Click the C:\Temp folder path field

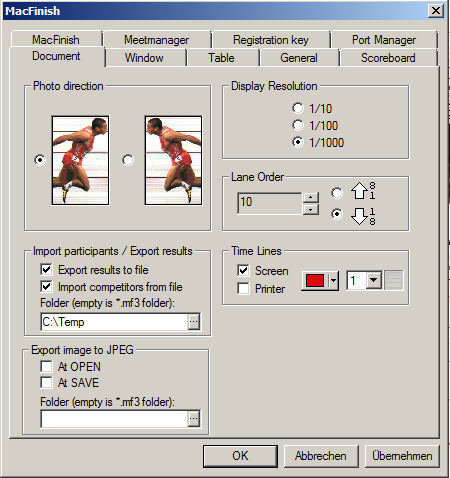(114, 322)
